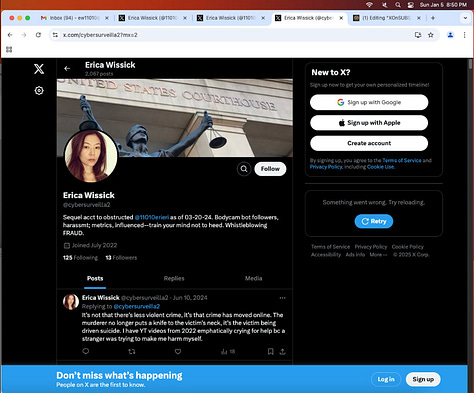Open the post author's small avatar

pos(71,302)
